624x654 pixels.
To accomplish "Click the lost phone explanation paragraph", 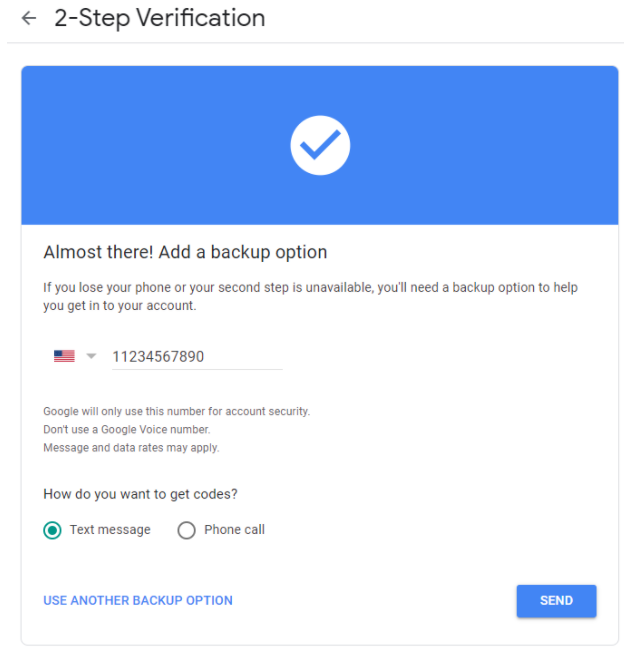I will click(310, 297).
